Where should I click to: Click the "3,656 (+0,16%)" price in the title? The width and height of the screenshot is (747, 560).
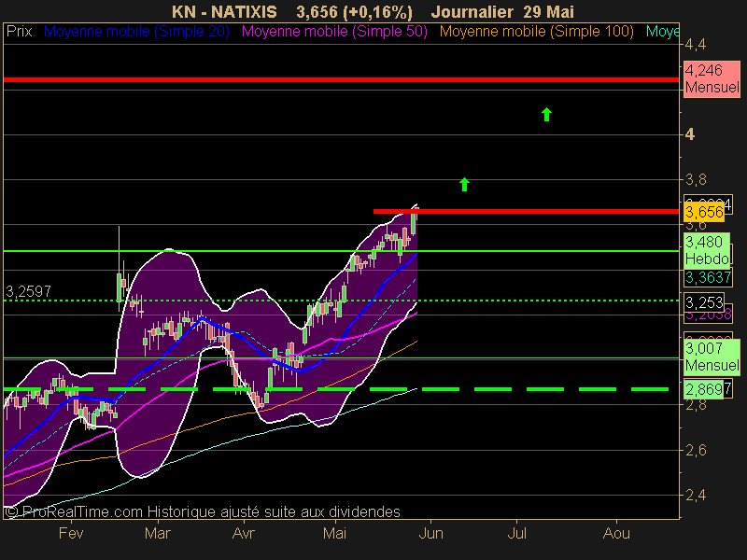(x=355, y=11)
